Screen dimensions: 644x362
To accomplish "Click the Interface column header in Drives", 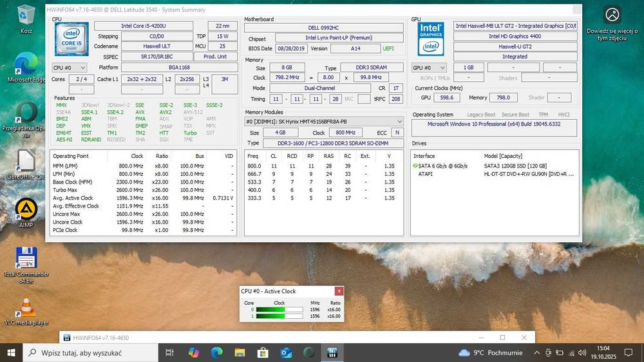I will pos(446,156).
